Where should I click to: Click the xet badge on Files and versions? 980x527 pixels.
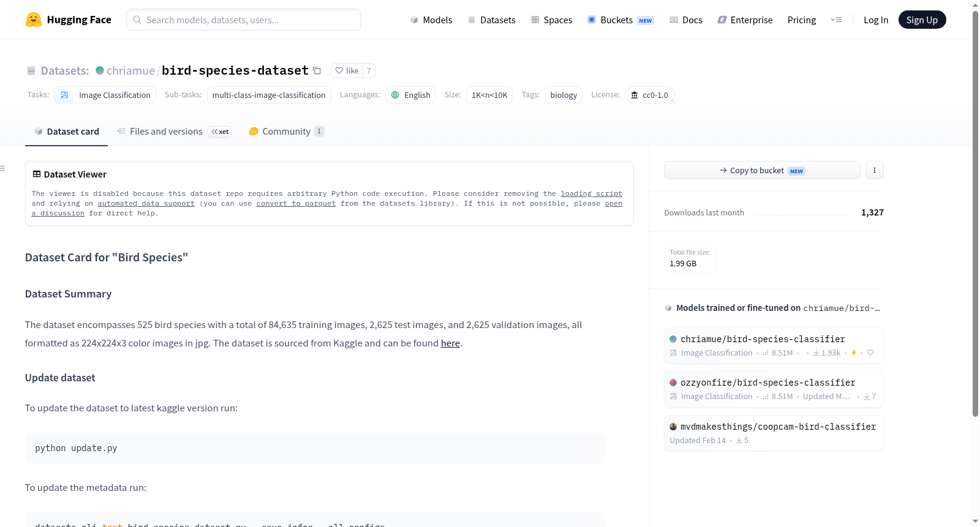click(x=220, y=132)
